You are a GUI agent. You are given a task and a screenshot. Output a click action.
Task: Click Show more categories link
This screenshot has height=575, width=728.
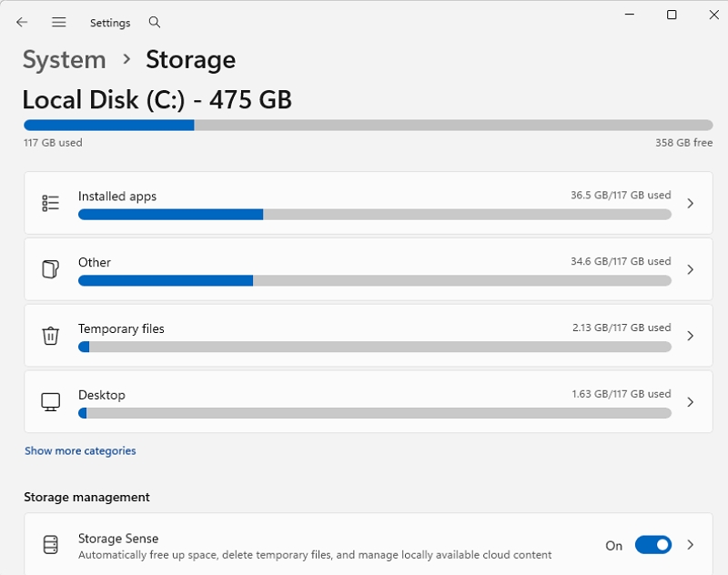80,450
